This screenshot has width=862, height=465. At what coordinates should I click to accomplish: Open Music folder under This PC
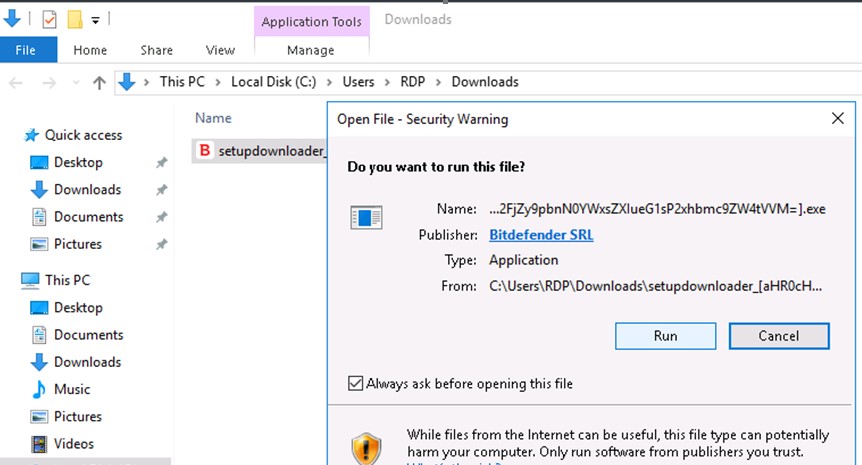72,389
